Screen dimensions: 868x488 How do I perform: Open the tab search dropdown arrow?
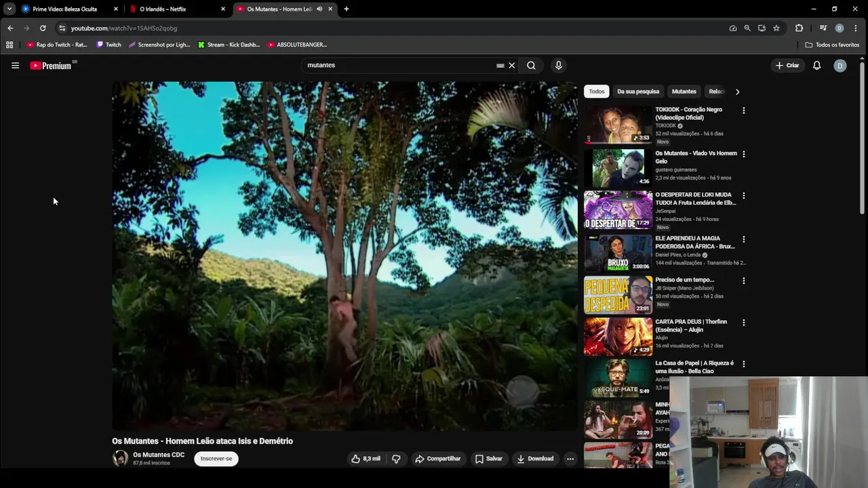tap(9, 9)
